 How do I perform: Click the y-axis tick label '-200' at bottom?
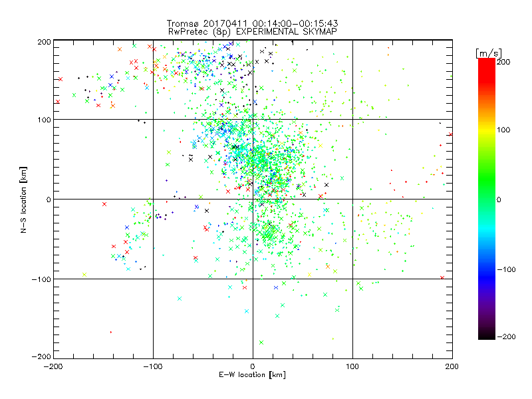click(41, 356)
